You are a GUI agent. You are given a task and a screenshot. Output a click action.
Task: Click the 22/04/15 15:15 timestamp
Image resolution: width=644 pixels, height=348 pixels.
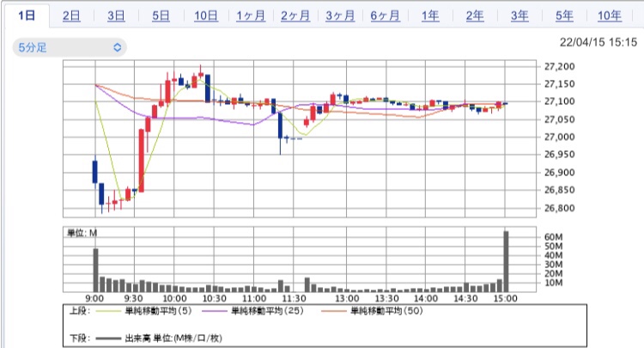click(598, 42)
